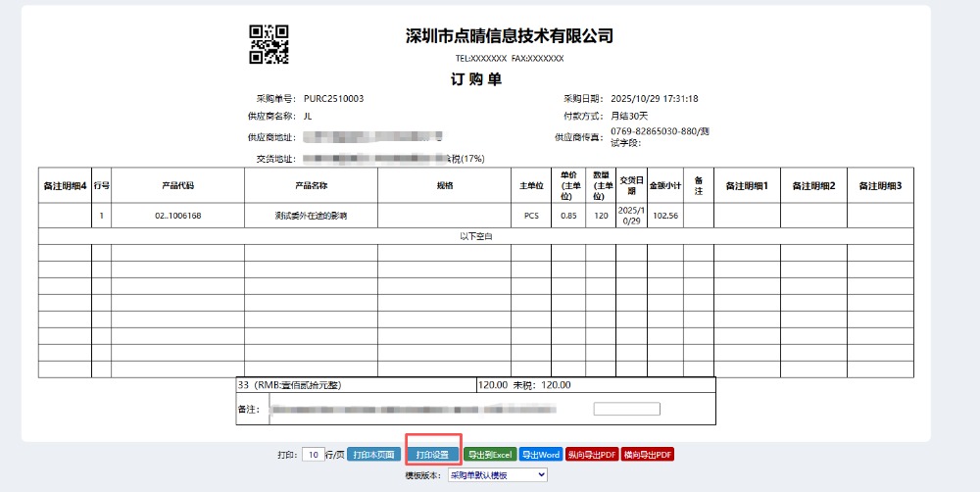
Task: Click the PCS unit cell
Action: click(531, 216)
